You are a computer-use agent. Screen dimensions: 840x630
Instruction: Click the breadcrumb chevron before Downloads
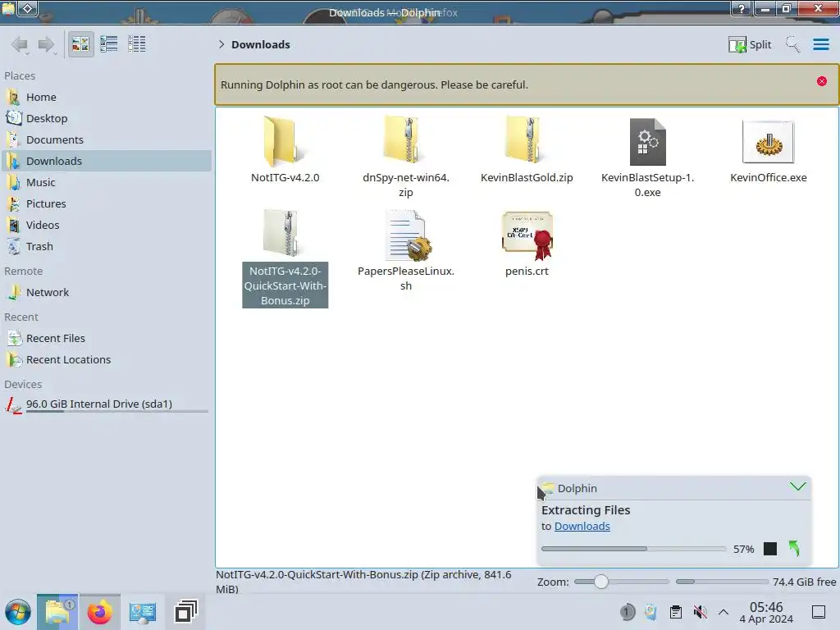pyautogui.click(x=221, y=44)
